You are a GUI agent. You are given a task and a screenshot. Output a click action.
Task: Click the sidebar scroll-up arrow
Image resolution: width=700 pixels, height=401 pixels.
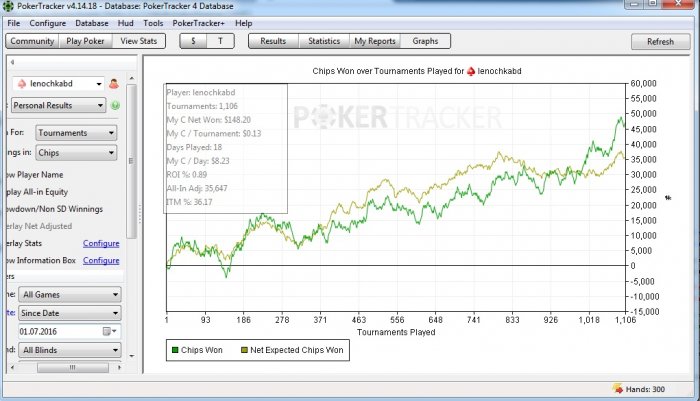coord(132,79)
